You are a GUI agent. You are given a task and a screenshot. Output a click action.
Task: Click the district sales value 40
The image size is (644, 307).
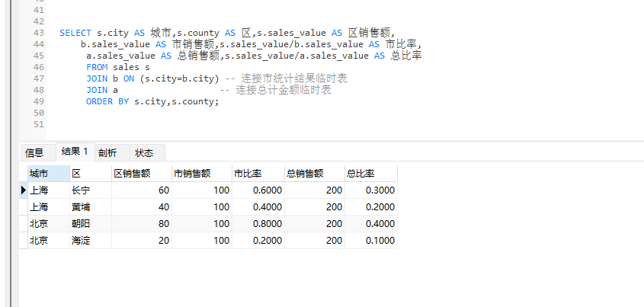142,207
